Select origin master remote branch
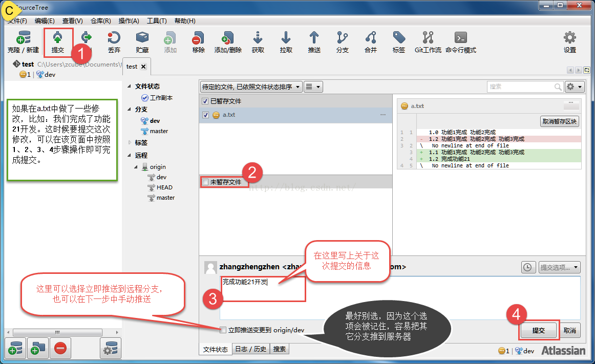 tap(161, 198)
